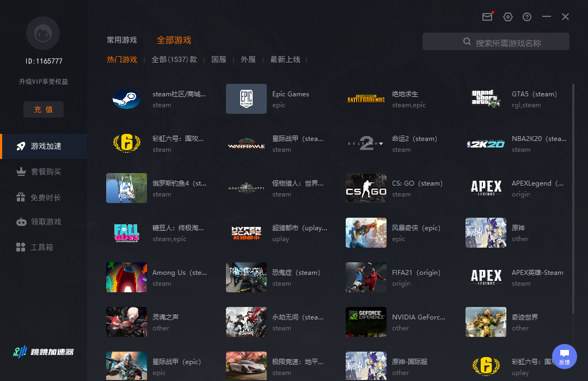Click the Apex logo beside APEX英雄-Steam
588x381 pixels.
486,277
